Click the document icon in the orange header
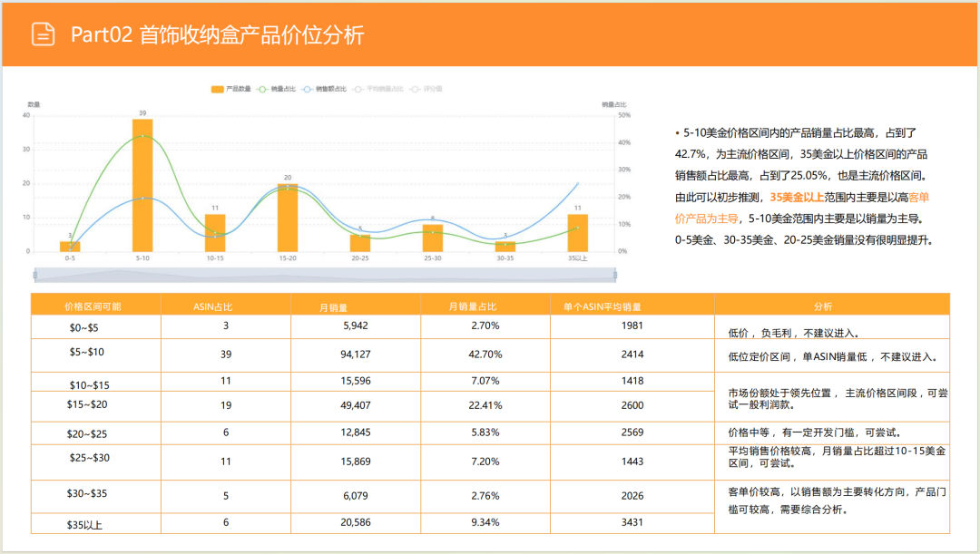The height and width of the screenshot is (554, 980). [44, 34]
